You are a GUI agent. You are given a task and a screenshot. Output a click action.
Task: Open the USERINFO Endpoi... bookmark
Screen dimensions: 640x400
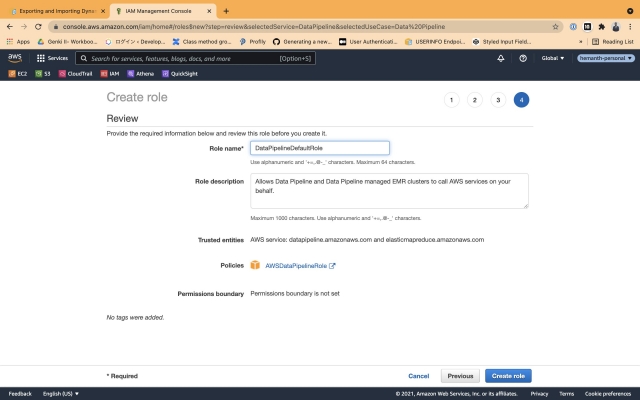(x=435, y=42)
